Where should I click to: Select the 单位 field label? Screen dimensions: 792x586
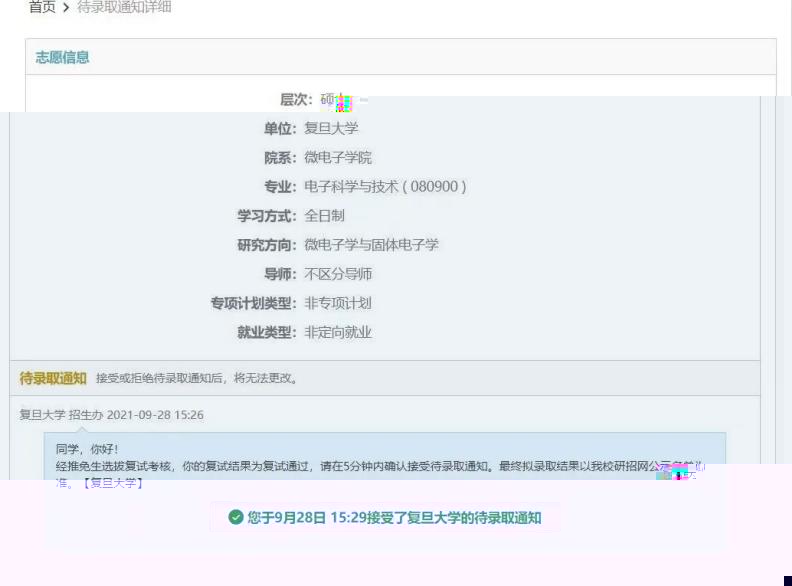point(280,128)
